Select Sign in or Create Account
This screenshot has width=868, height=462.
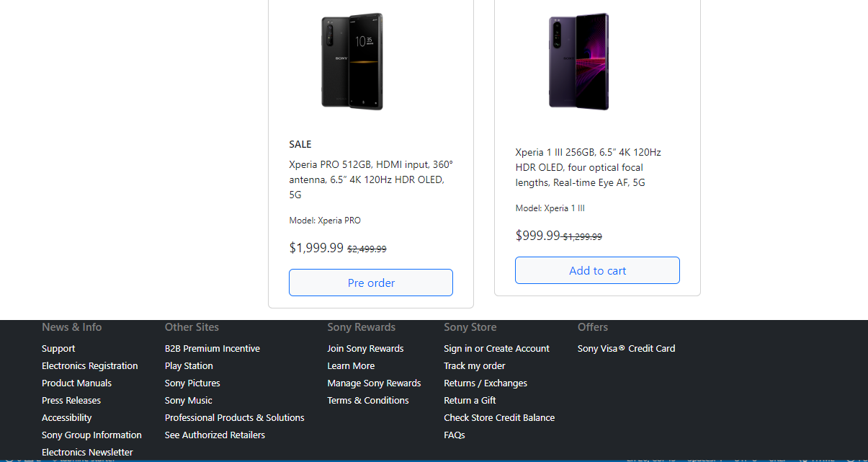pyautogui.click(x=496, y=349)
